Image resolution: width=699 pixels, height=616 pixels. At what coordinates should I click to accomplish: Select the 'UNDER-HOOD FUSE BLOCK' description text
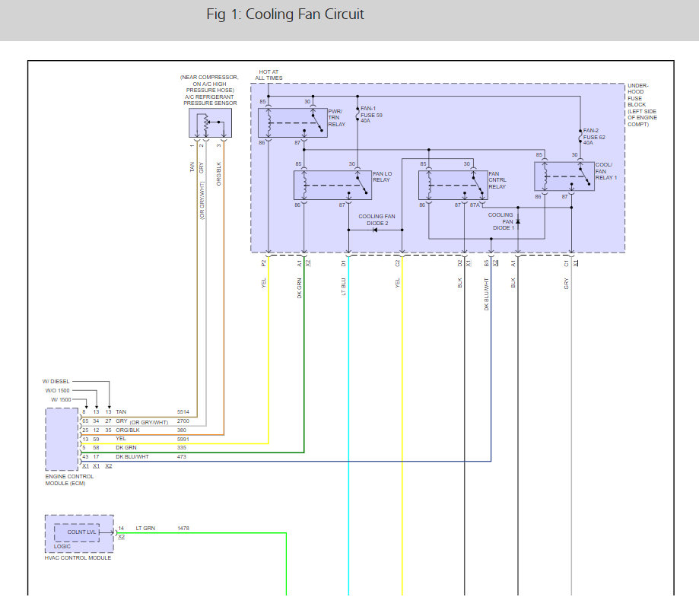point(642,105)
